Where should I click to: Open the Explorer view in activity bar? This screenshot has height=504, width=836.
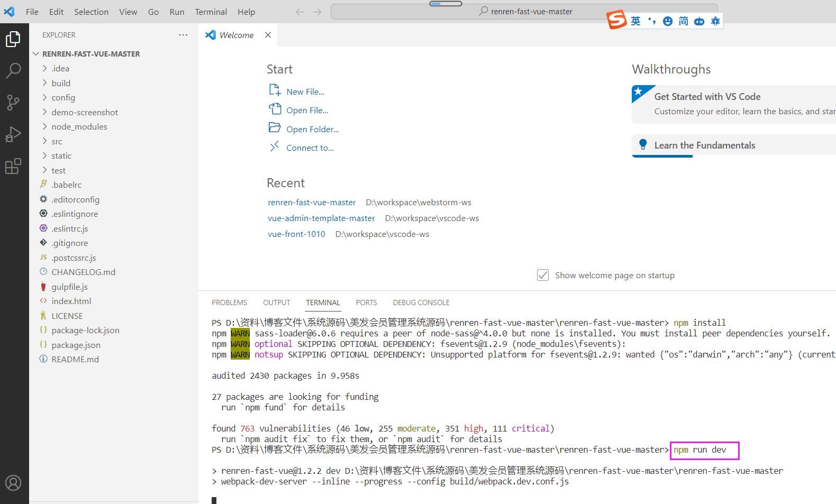point(13,39)
